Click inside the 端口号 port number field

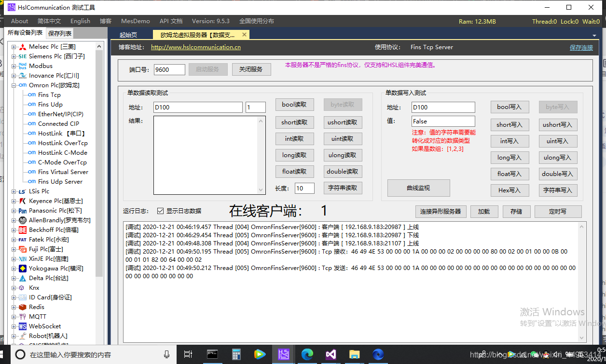169,69
